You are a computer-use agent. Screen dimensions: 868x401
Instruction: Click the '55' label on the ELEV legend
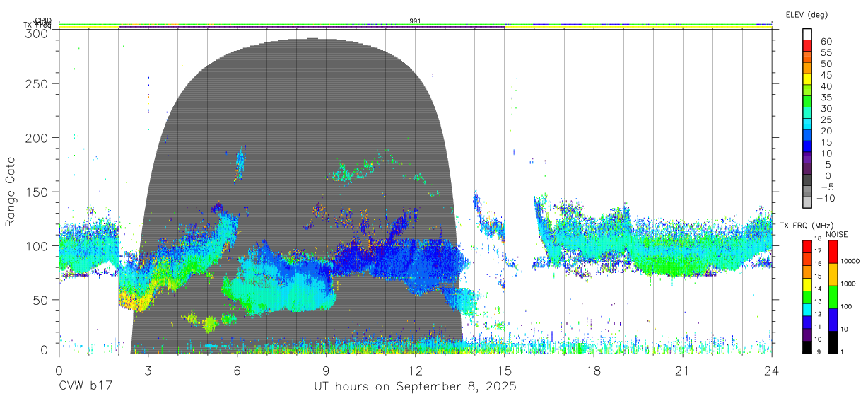coord(825,52)
